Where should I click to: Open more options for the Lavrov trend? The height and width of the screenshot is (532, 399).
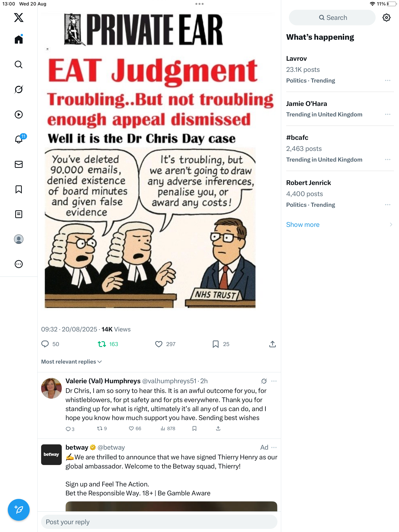[x=388, y=80]
